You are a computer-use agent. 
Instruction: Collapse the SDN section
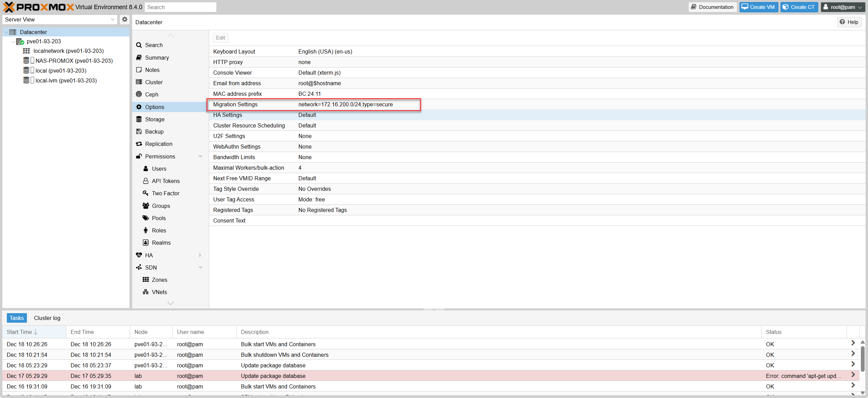point(200,267)
